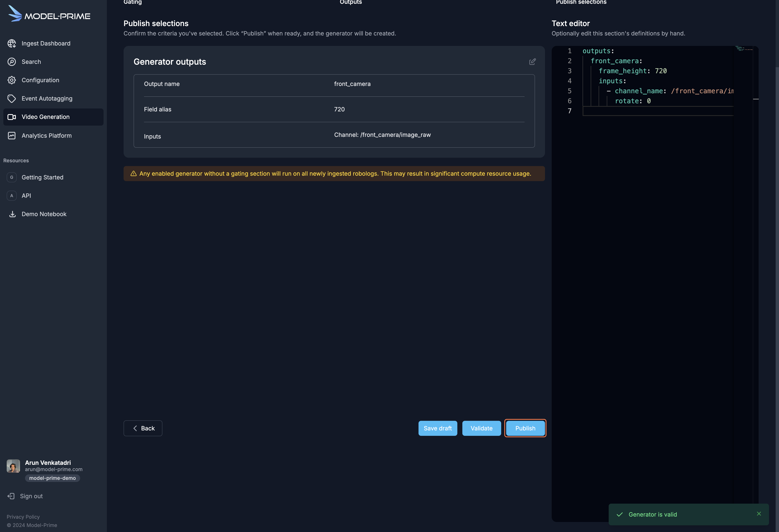Screen dimensions: 779x532
Task: Click the Demo Notebook download icon
Action: (x=12, y=214)
